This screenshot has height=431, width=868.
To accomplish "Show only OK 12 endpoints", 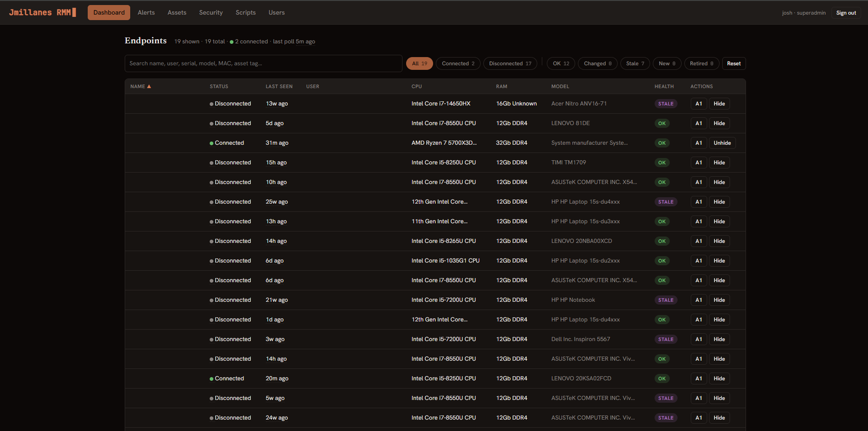I will pyautogui.click(x=561, y=63).
